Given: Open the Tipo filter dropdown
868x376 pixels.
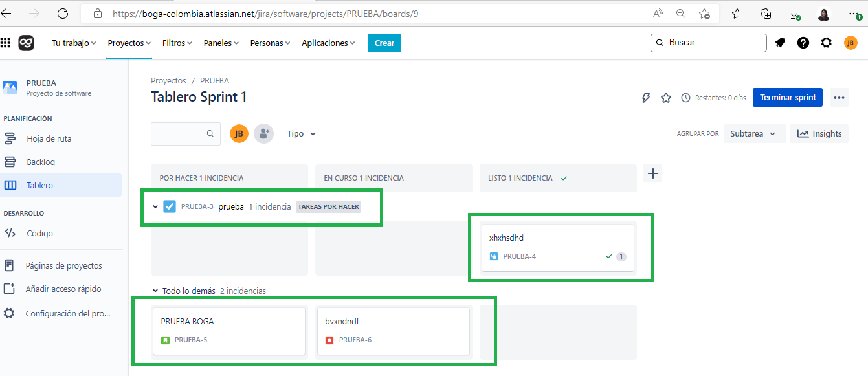Looking at the screenshot, I should pos(302,134).
